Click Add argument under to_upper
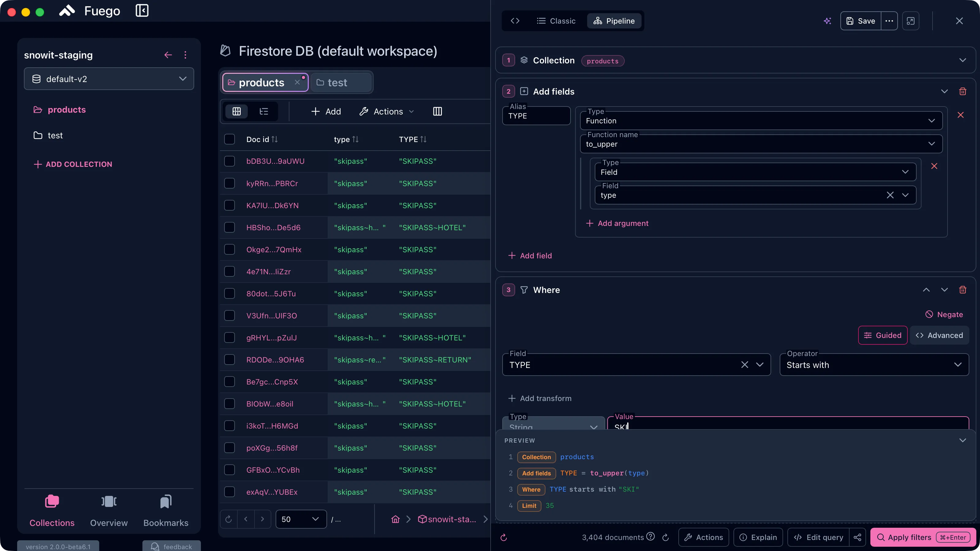The height and width of the screenshot is (551, 980). tap(617, 223)
